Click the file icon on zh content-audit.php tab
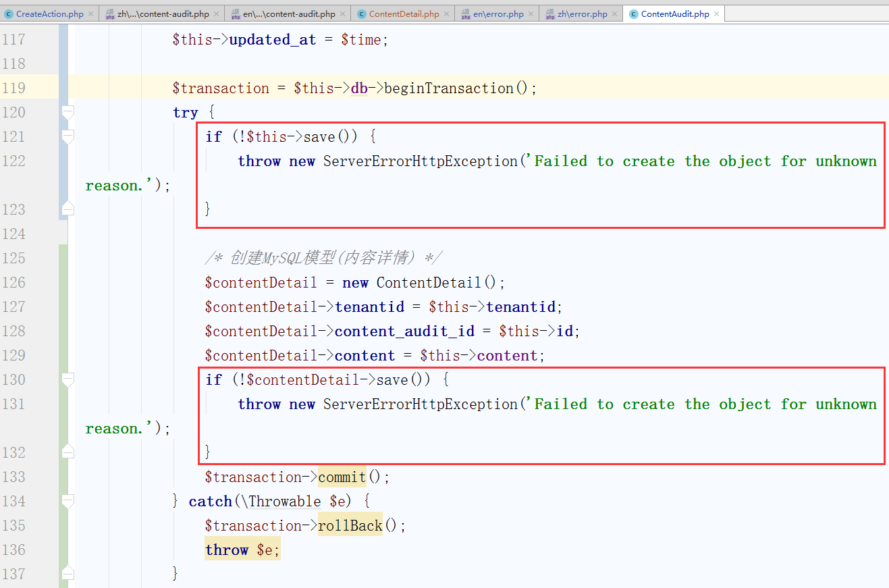889x588 pixels. point(110,14)
